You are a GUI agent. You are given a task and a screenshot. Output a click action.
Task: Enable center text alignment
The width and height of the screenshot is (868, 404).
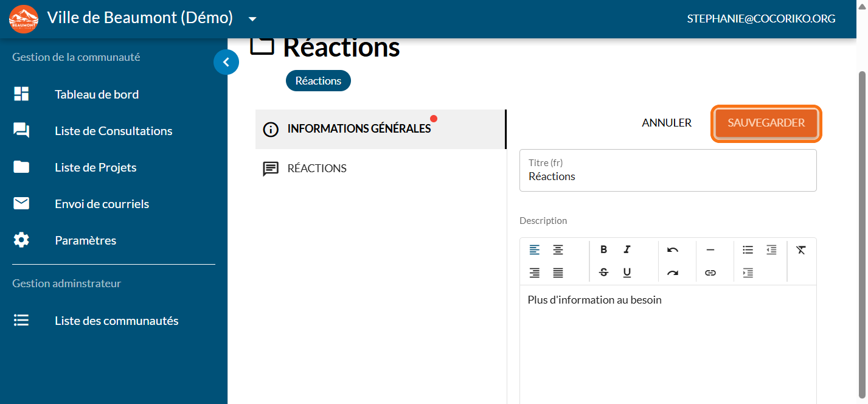(x=558, y=249)
